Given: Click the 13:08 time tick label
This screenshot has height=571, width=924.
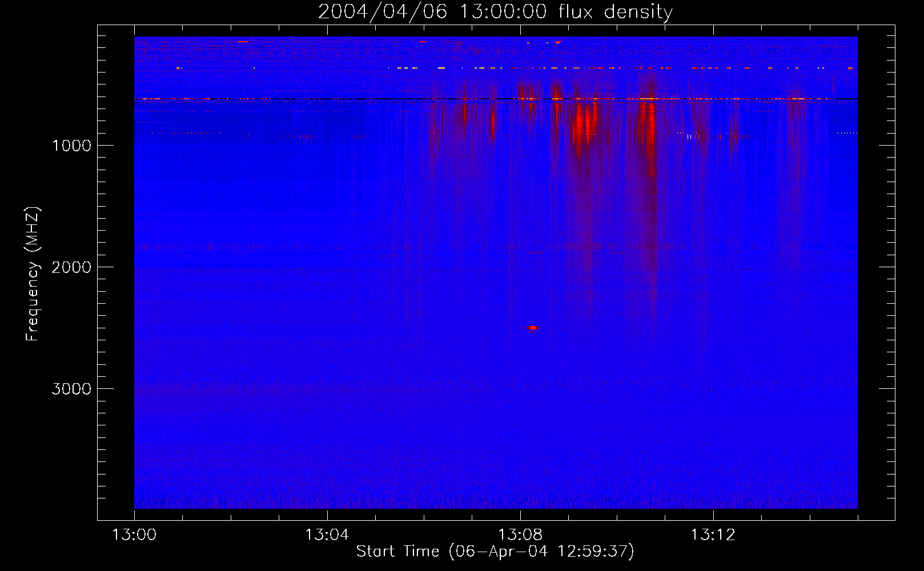Looking at the screenshot, I should pyautogui.click(x=520, y=535).
